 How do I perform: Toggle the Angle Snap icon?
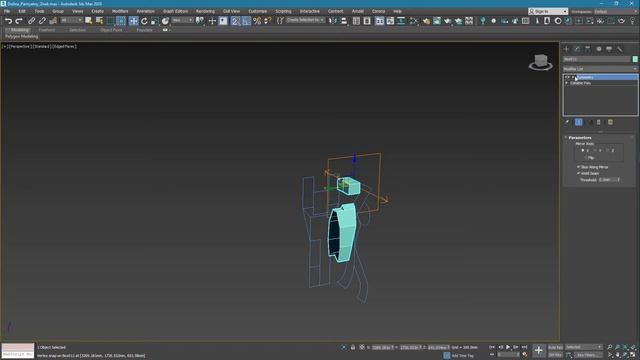(246, 21)
